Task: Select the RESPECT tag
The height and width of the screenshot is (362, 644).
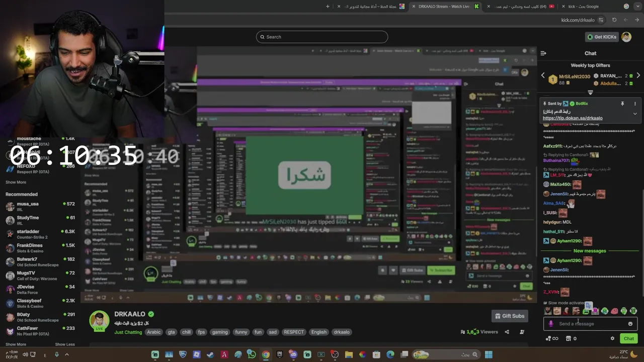Action: 294,332
